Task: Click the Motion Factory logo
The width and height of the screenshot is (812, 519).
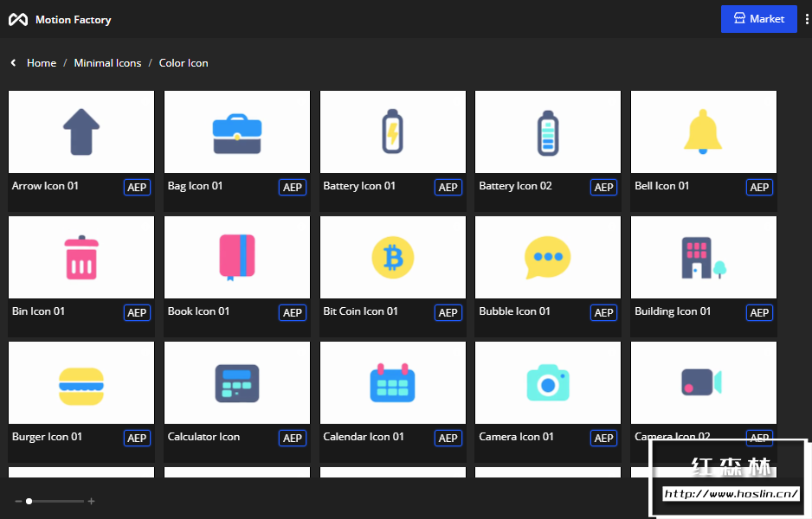Action: click(18, 20)
